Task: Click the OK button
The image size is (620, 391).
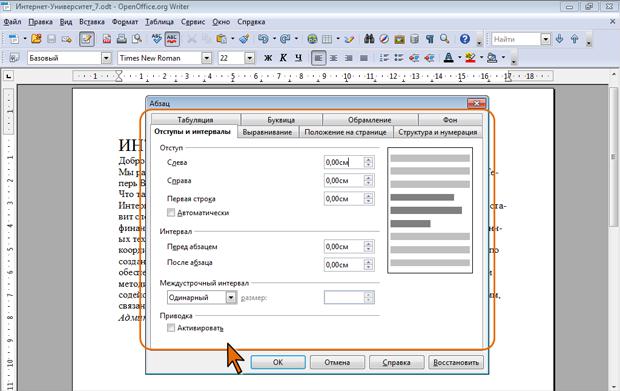Action: pyautogui.click(x=278, y=362)
